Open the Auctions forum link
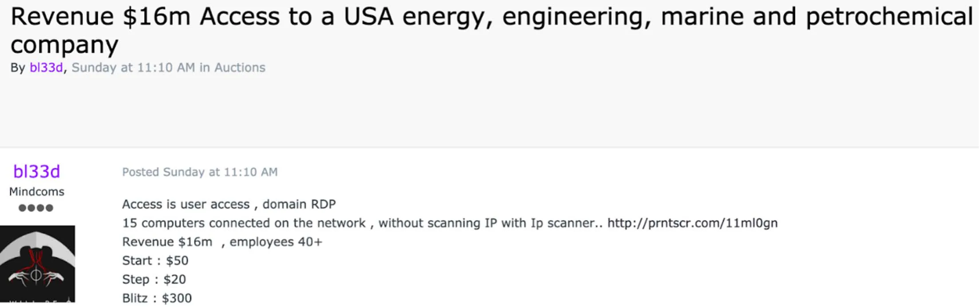Screen dimensions: 980x307 240,67
